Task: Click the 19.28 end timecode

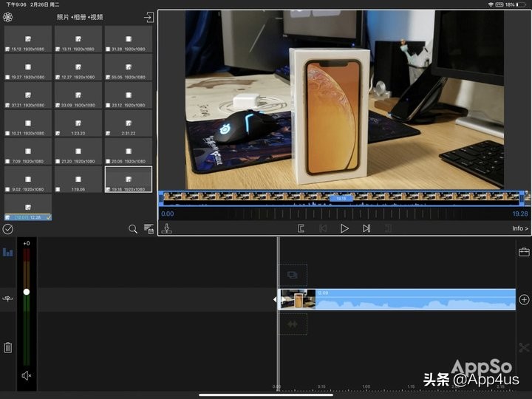Action: coord(520,214)
